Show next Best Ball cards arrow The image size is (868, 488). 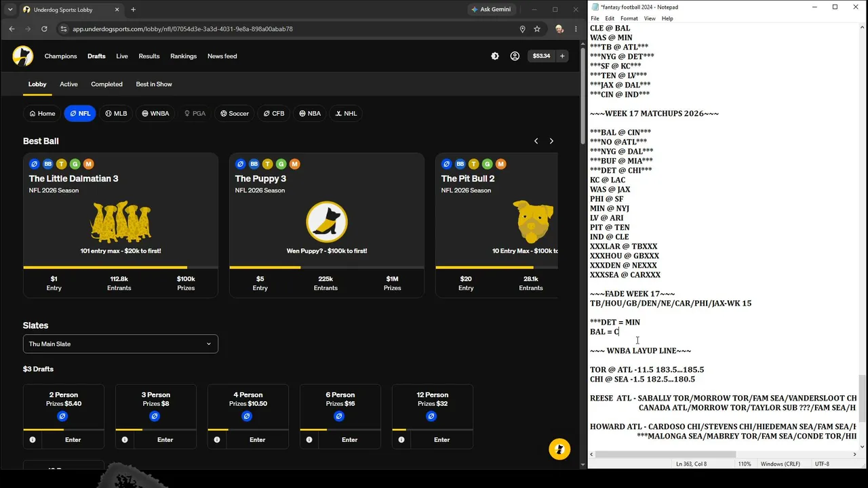551,141
